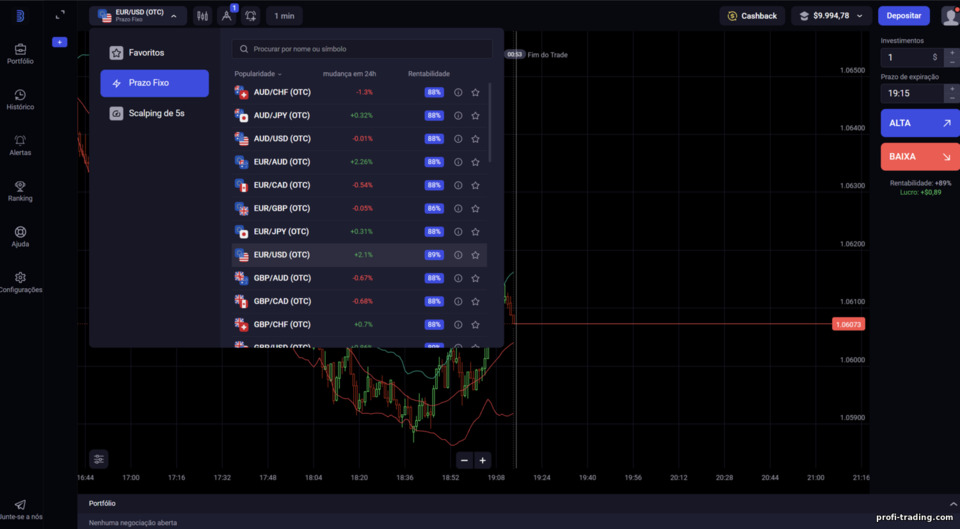The width and height of the screenshot is (960, 529).
Task: Click the Depositar button
Action: [x=904, y=16]
